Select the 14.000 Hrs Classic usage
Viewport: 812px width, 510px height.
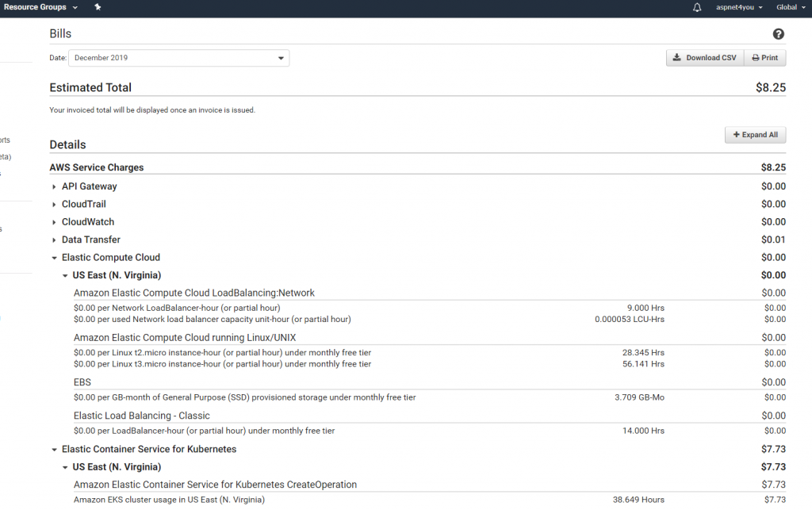(643, 431)
